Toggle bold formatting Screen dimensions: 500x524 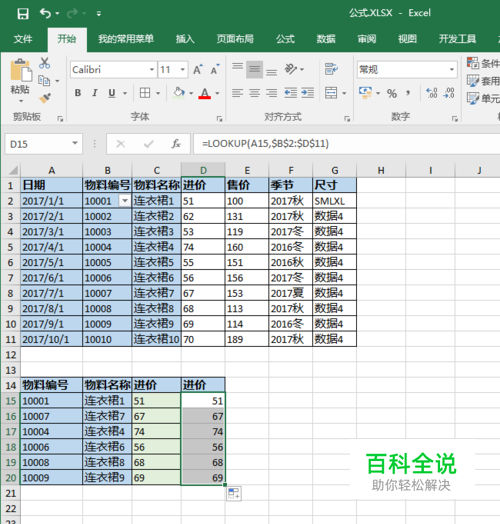click(78, 93)
